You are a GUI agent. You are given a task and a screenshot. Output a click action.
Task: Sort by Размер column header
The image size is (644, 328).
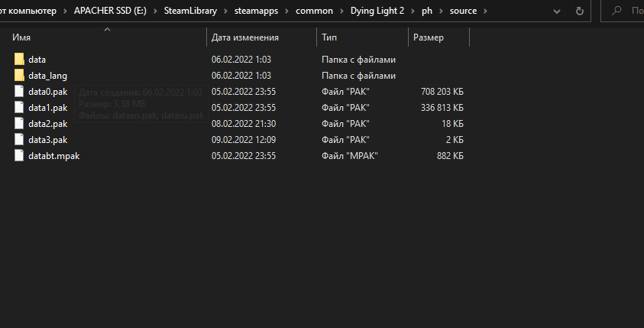(428, 37)
